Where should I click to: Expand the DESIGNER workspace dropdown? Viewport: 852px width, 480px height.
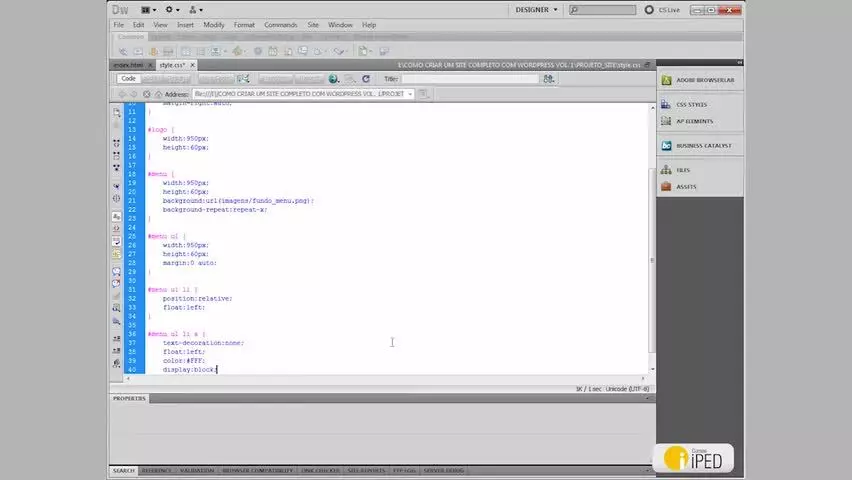536,10
